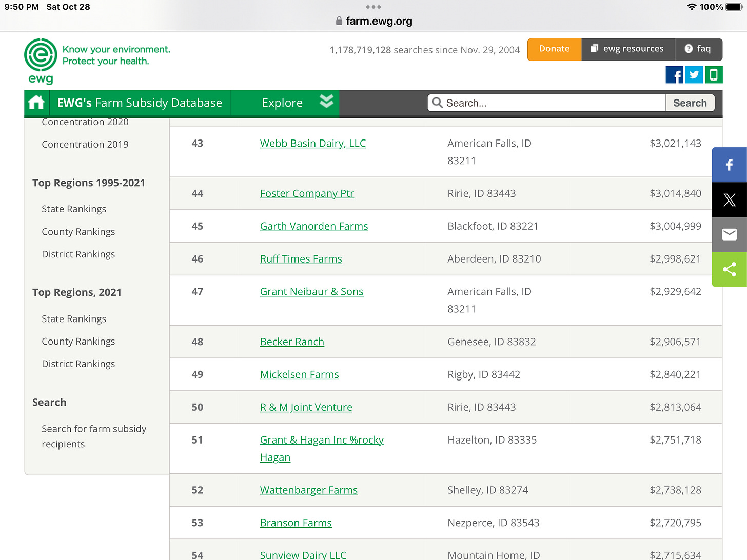Open Becker Ranch recipient

click(292, 342)
